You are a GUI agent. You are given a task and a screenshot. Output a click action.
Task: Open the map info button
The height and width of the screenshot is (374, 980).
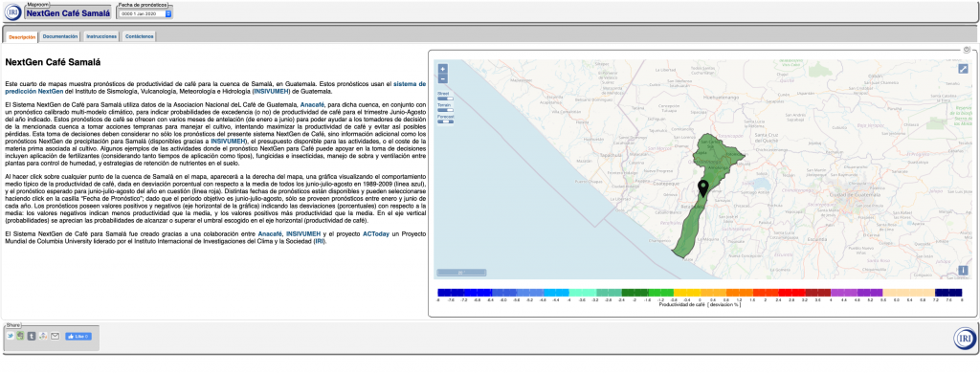point(963,271)
